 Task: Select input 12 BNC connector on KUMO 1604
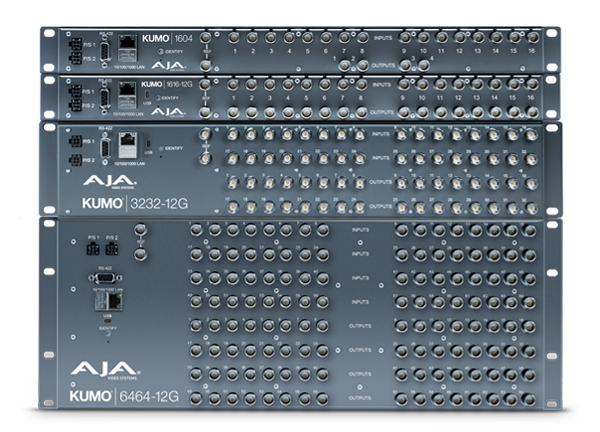click(x=460, y=37)
